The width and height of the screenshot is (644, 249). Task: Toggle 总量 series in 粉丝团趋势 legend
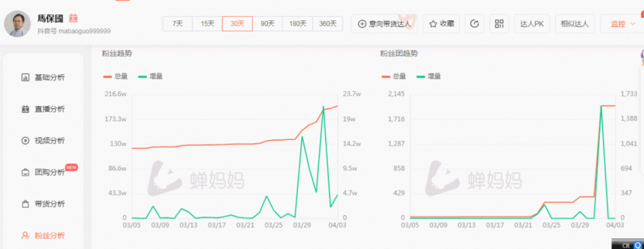[394, 76]
